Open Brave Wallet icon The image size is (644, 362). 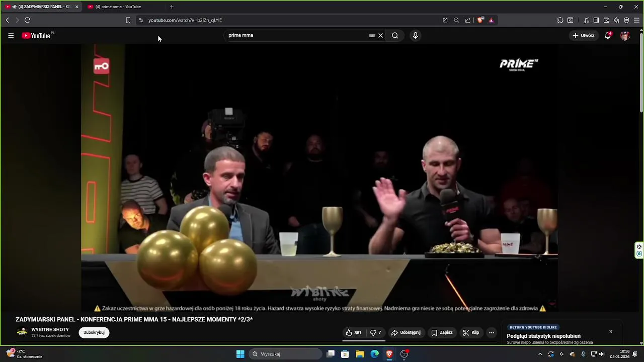pos(606,20)
